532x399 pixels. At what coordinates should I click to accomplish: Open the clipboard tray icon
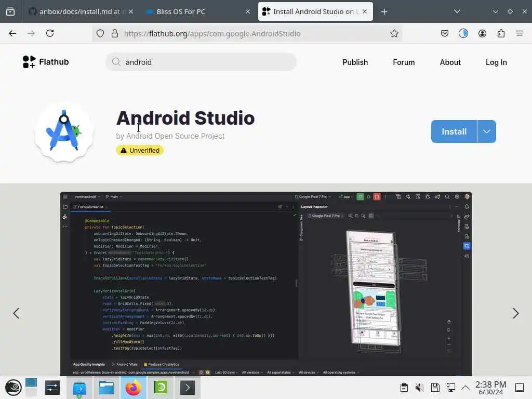tap(404, 388)
